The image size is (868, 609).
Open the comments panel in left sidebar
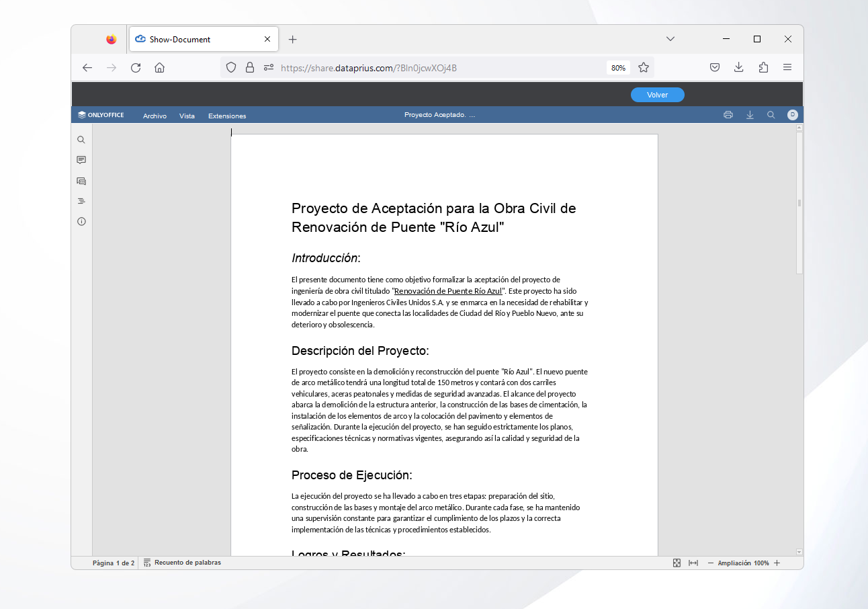[x=81, y=160]
